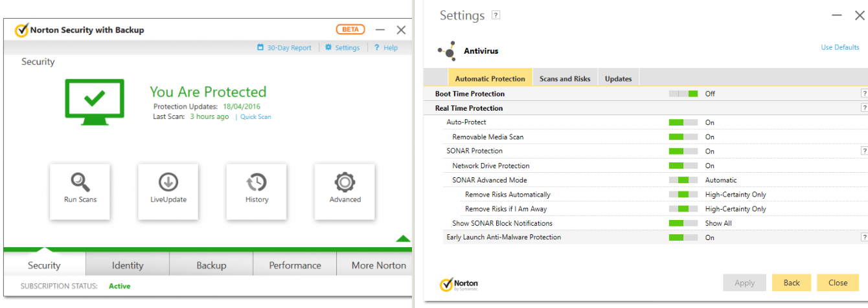Click green up arrow expander in main window
The image size is (868, 308).
(403, 239)
